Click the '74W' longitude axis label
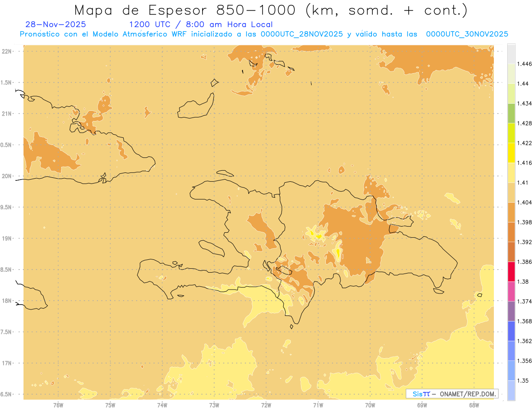 (x=162, y=405)
